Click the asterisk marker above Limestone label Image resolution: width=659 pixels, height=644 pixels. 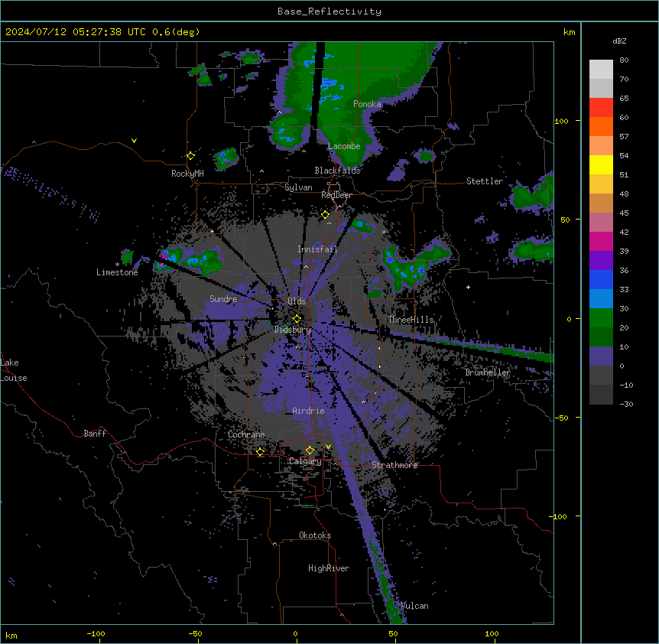117,265
